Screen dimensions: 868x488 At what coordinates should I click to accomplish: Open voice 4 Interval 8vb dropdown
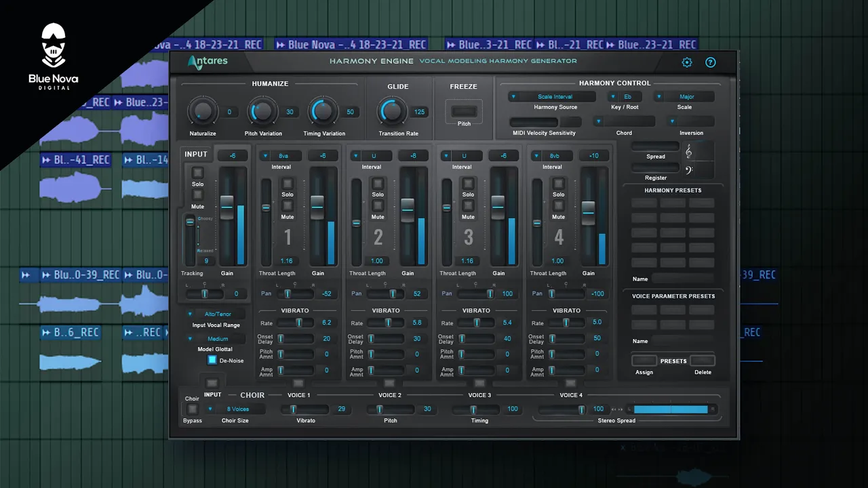551,156
